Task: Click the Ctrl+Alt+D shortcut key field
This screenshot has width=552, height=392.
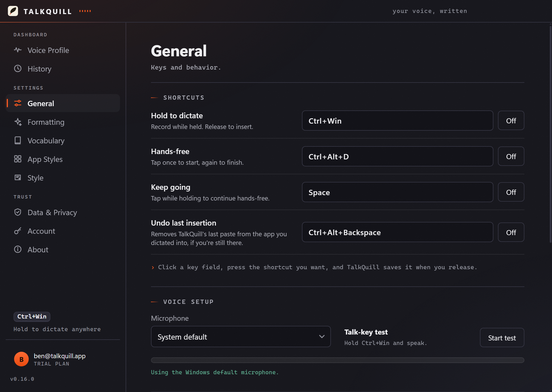Action: (x=397, y=156)
